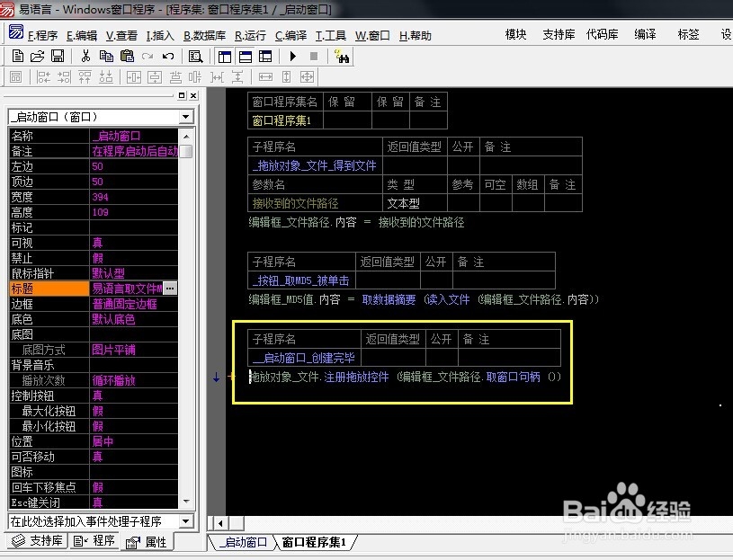Click the equal horizontal spacing icon

click(217, 77)
